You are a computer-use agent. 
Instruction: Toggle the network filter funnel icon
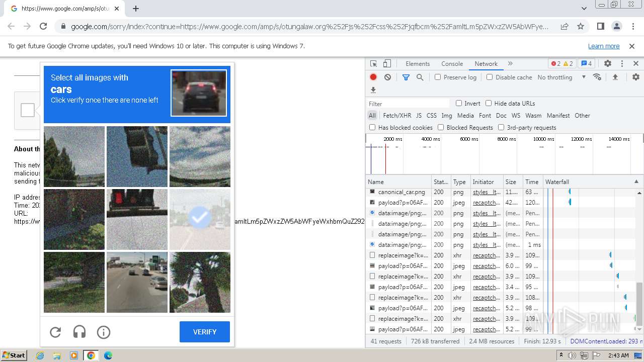406,77
